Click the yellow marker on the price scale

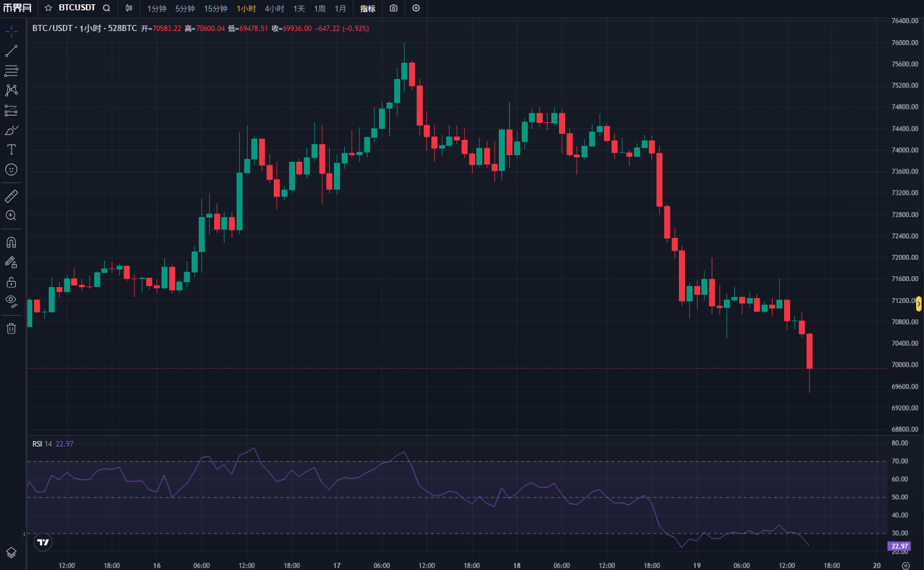click(x=919, y=304)
